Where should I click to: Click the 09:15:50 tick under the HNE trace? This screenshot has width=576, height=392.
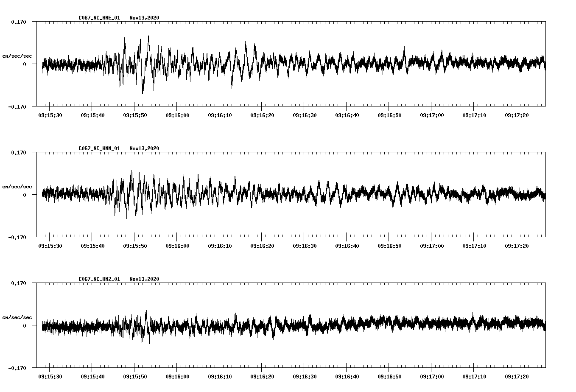(x=136, y=114)
